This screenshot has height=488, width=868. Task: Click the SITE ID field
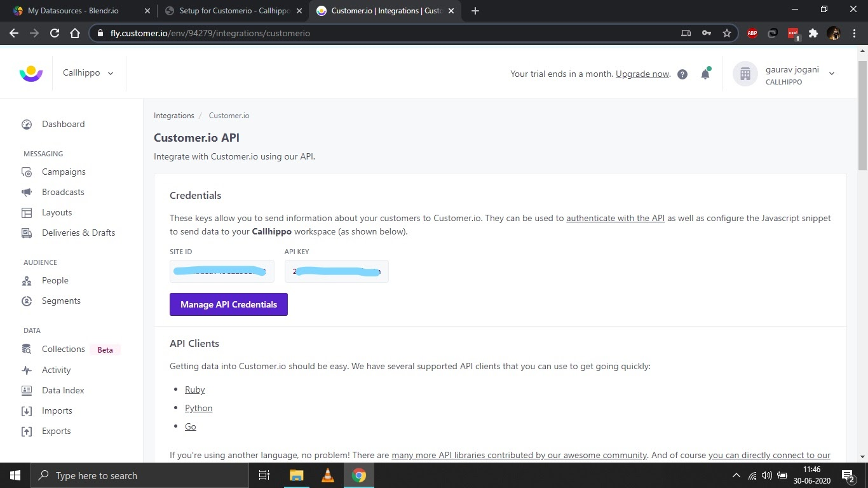(222, 271)
